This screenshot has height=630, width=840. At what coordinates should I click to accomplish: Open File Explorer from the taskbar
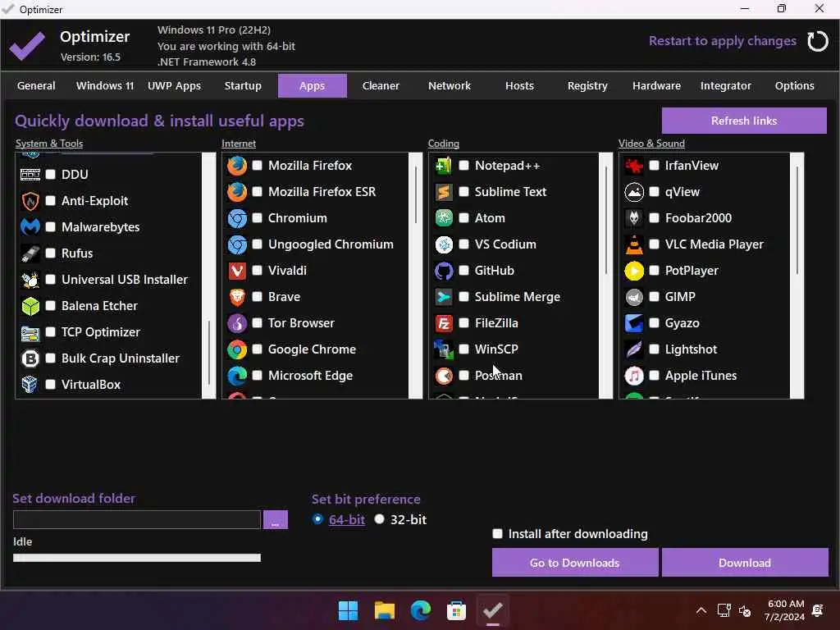click(384, 610)
